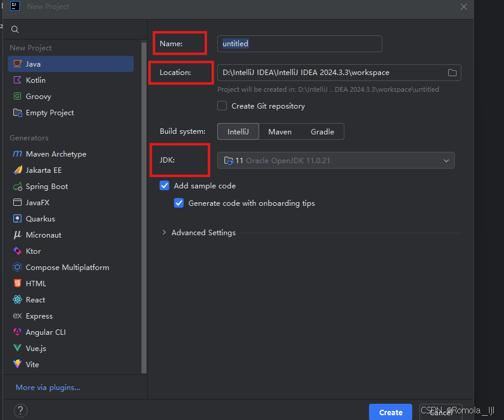Browse for location with folder icon

click(x=452, y=73)
